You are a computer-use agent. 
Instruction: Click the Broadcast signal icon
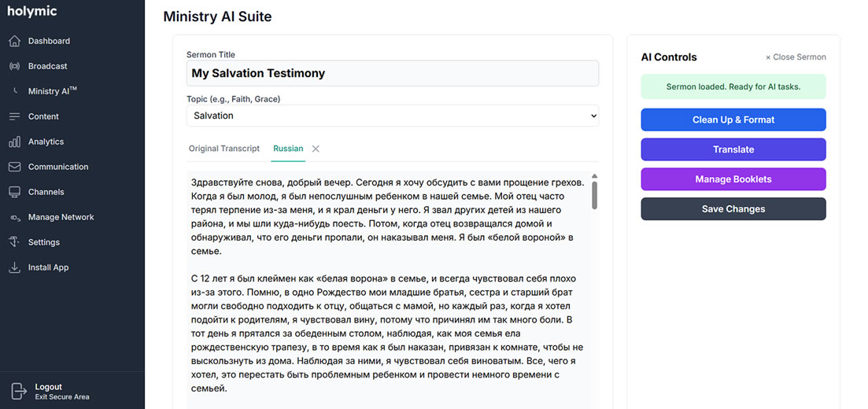click(x=14, y=66)
